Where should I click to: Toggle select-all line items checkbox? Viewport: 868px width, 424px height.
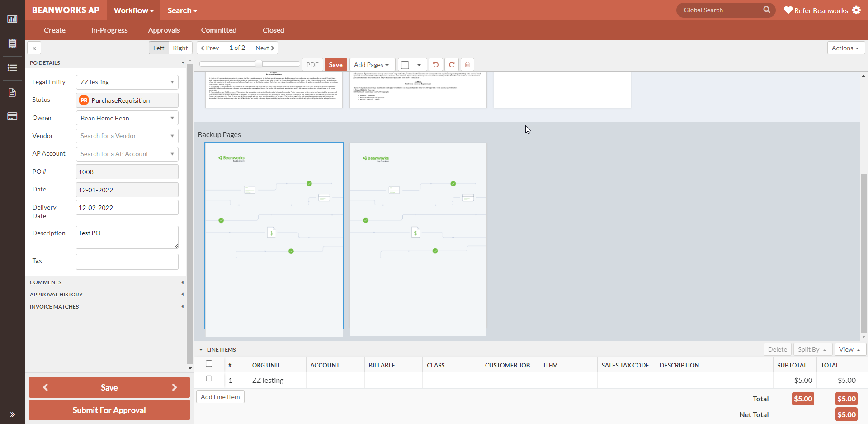(209, 363)
